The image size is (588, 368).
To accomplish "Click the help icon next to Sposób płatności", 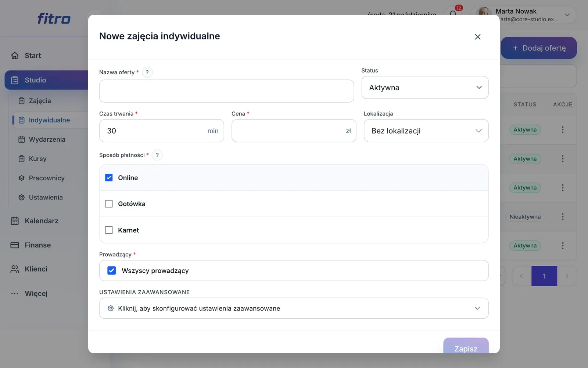I will [157, 155].
